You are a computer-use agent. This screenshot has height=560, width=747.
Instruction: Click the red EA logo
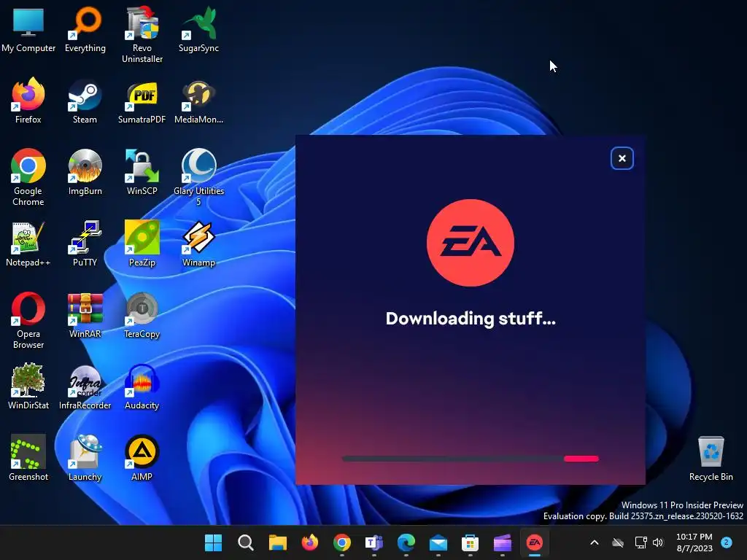coord(471,242)
